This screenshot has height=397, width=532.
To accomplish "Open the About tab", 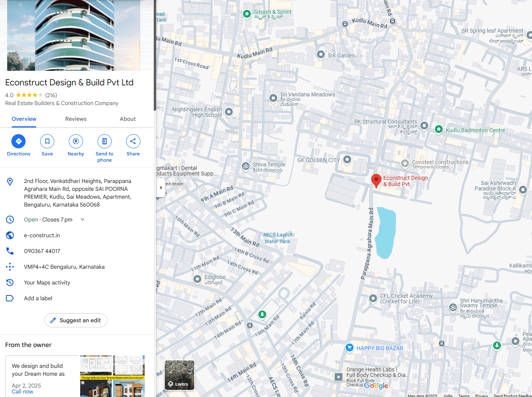I will tap(128, 119).
